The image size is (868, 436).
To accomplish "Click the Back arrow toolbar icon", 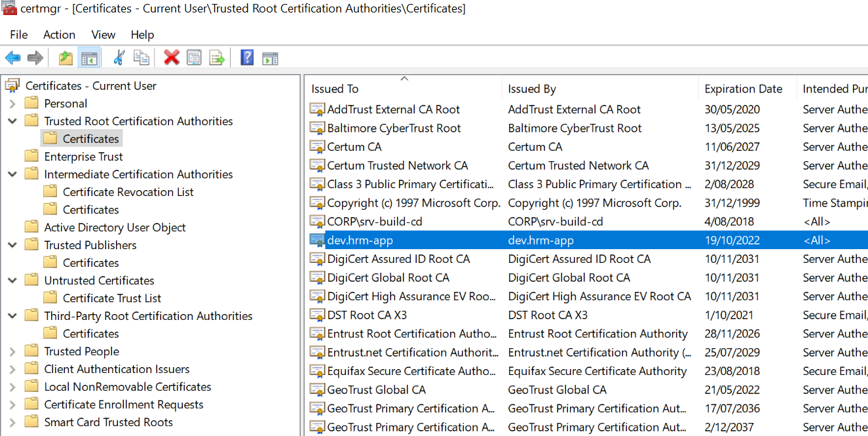I will [x=12, y=58].
